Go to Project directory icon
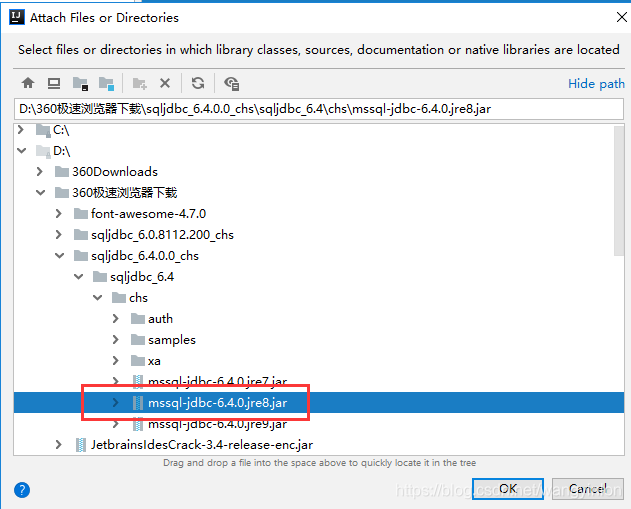 coord(80,83)
